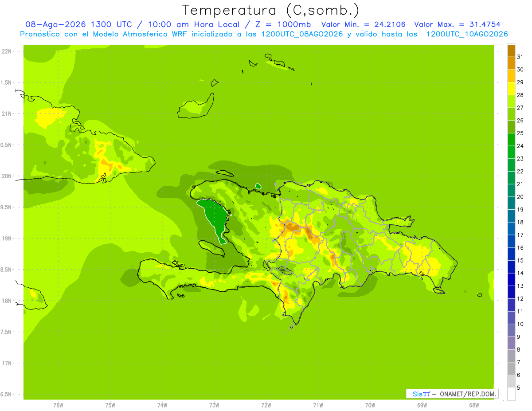
Task: Click the "76W" longitude axis label
Action: coord(58,405)
